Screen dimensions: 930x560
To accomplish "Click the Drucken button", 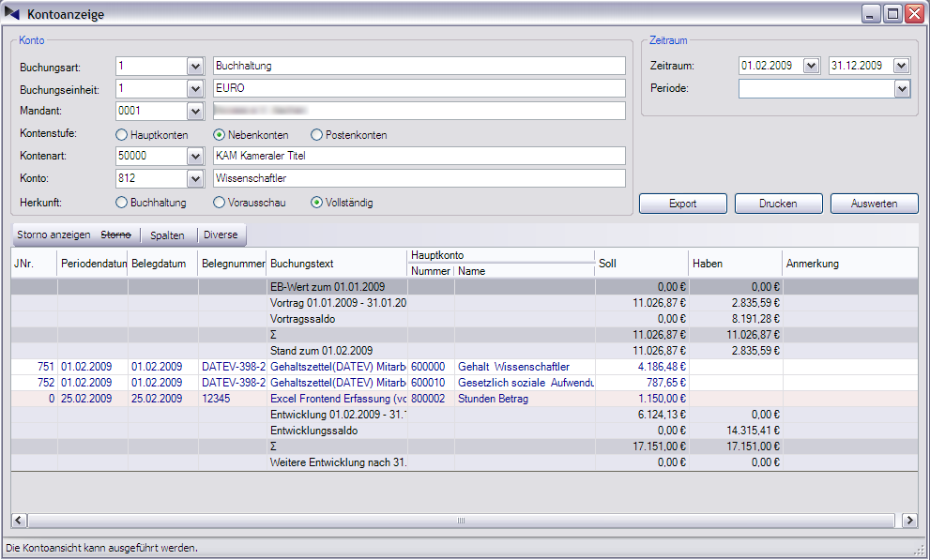I will click(778, 204).
